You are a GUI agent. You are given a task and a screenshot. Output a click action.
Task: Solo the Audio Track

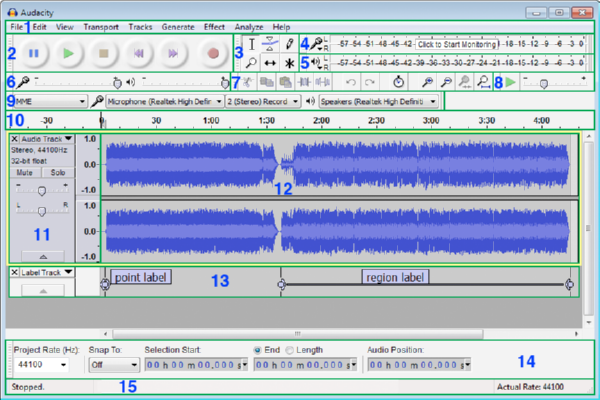(58, 173)
